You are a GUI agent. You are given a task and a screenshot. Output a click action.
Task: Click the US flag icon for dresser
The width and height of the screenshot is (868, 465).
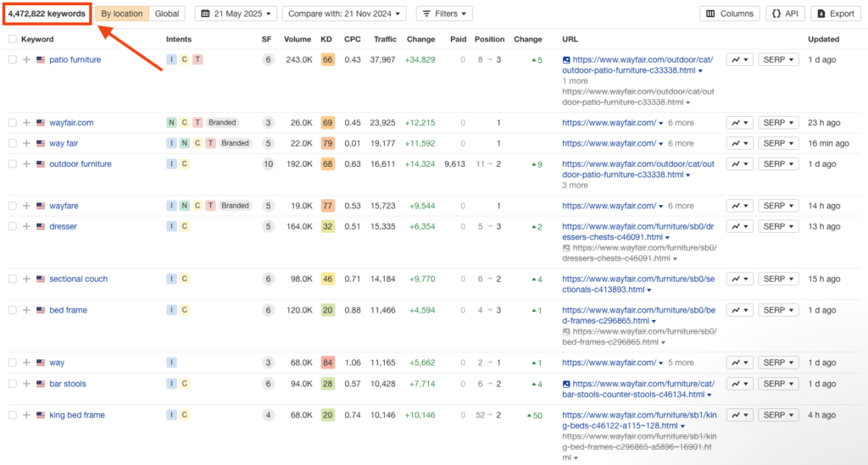pyautogui.click(x=41, y=227)
